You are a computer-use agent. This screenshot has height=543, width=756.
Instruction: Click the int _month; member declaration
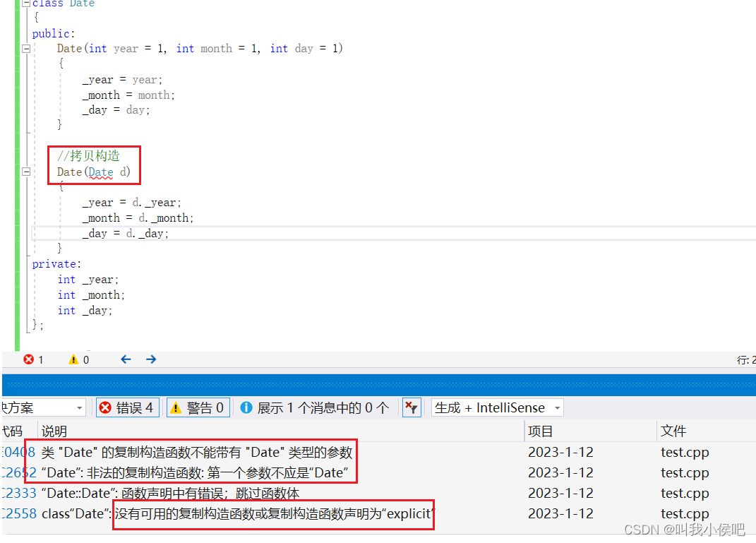point(91,295)
